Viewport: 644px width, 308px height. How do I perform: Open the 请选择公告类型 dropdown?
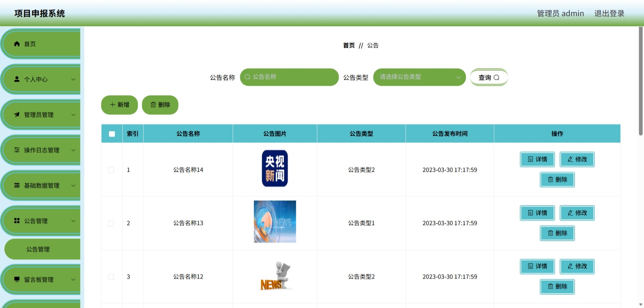419,77
